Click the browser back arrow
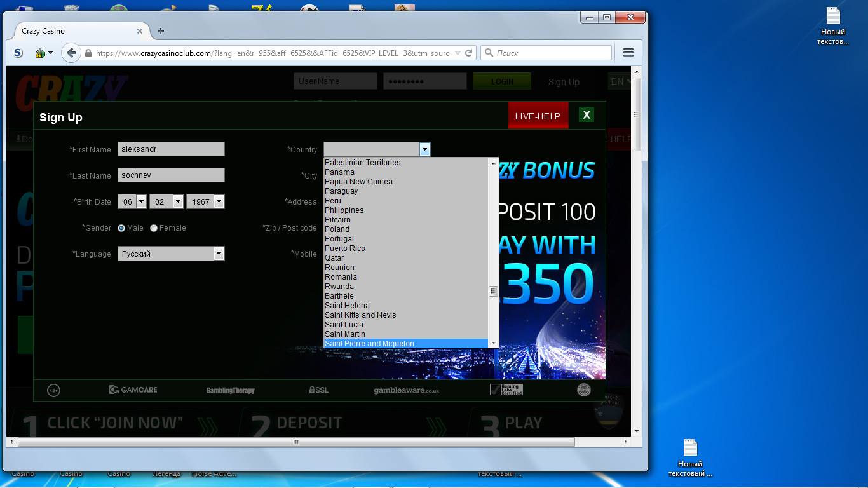The height and width of the screenshot is (488, 868). [71, 53]
